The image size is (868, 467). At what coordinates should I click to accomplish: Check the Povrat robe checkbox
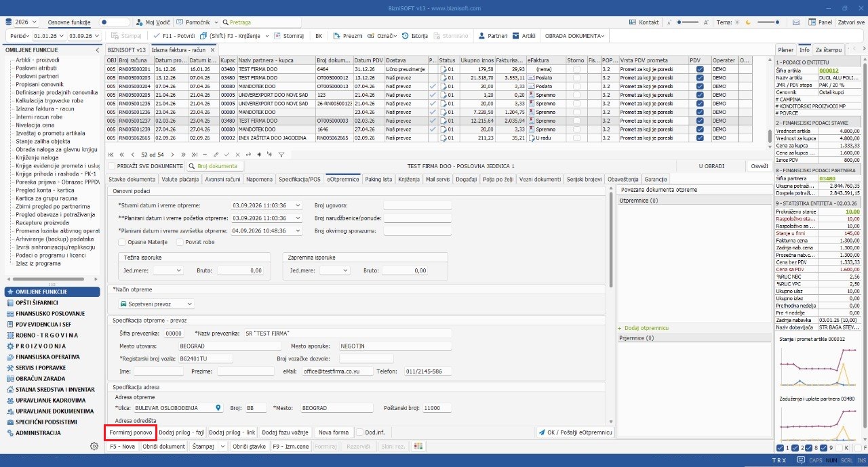click(179, 242)
